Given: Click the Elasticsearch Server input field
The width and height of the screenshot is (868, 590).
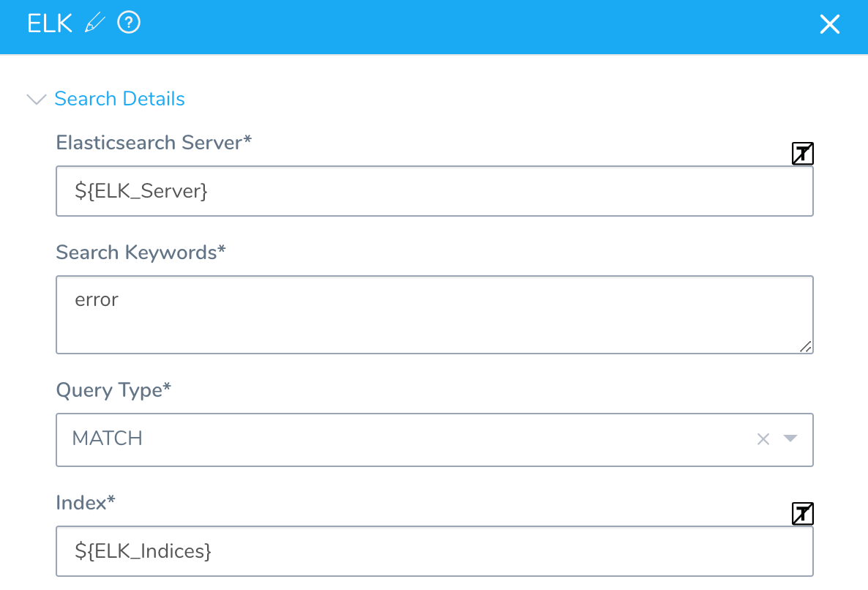Looking at the screenshot, I should click(x=435, y=191).
